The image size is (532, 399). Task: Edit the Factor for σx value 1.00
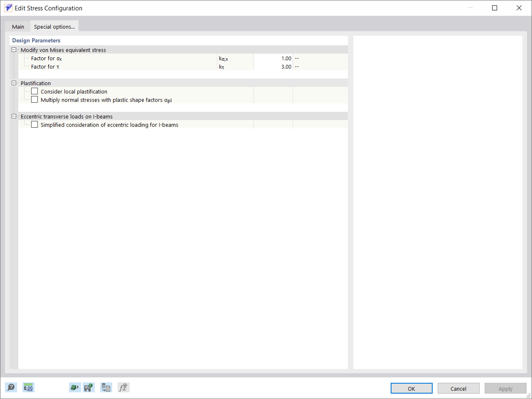[x=273, y=58]
